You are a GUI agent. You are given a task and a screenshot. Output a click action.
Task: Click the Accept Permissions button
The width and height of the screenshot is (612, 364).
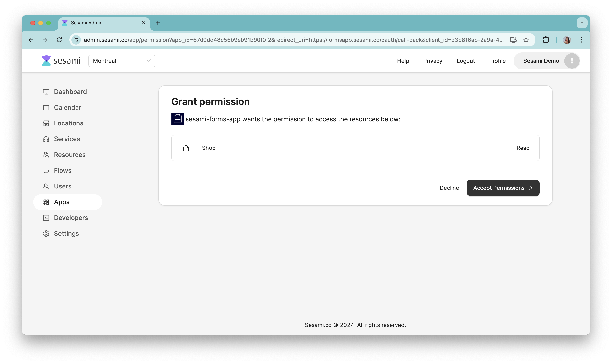503,188
